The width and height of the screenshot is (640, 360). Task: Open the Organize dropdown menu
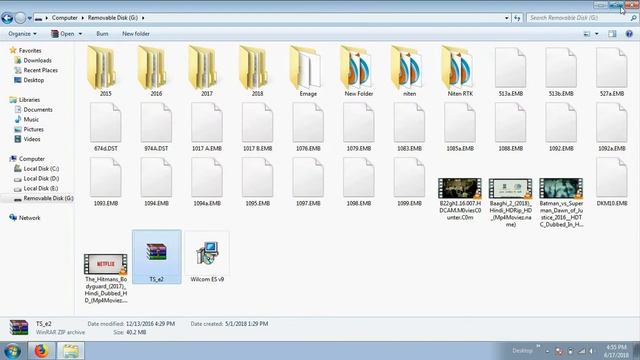tap(22, 34)
